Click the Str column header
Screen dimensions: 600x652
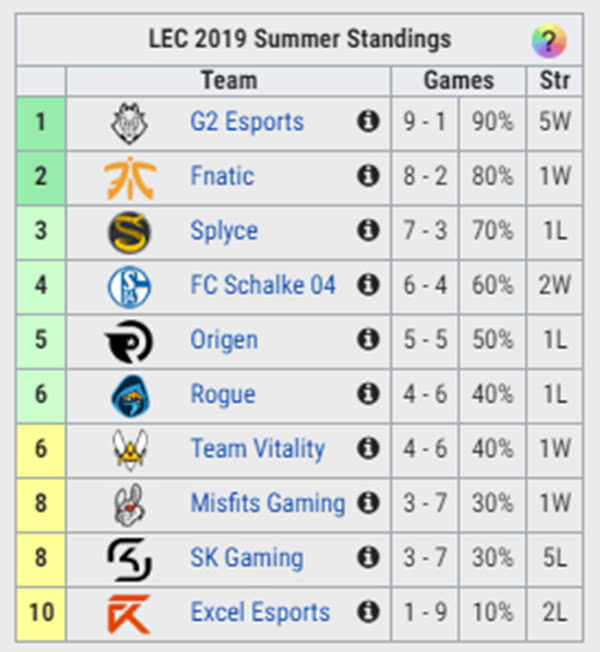(554, 80)
